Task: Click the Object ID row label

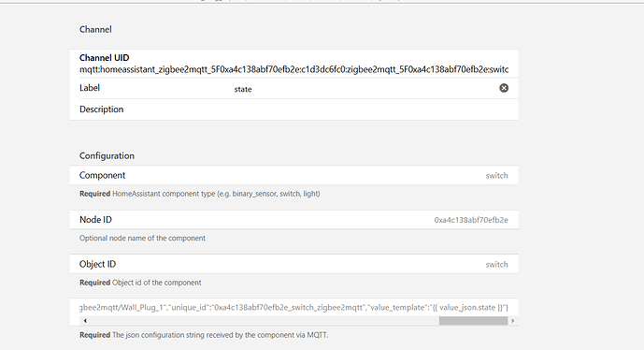Action: [98, 264]
